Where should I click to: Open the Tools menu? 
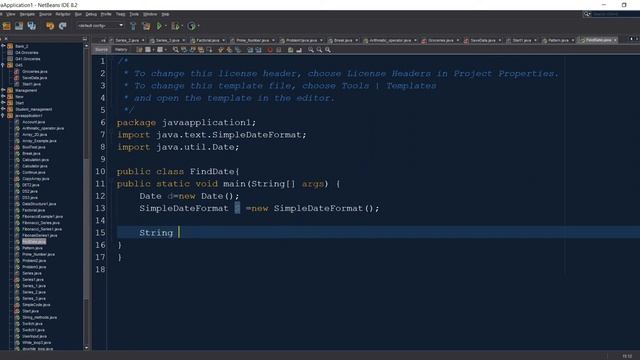click(x=134, y=14)
